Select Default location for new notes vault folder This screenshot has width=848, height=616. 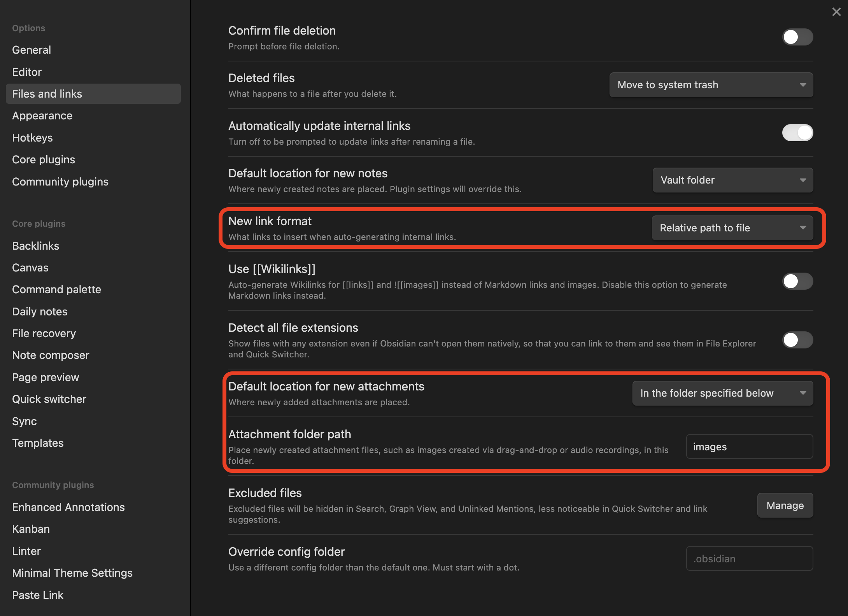click(733, 180)
